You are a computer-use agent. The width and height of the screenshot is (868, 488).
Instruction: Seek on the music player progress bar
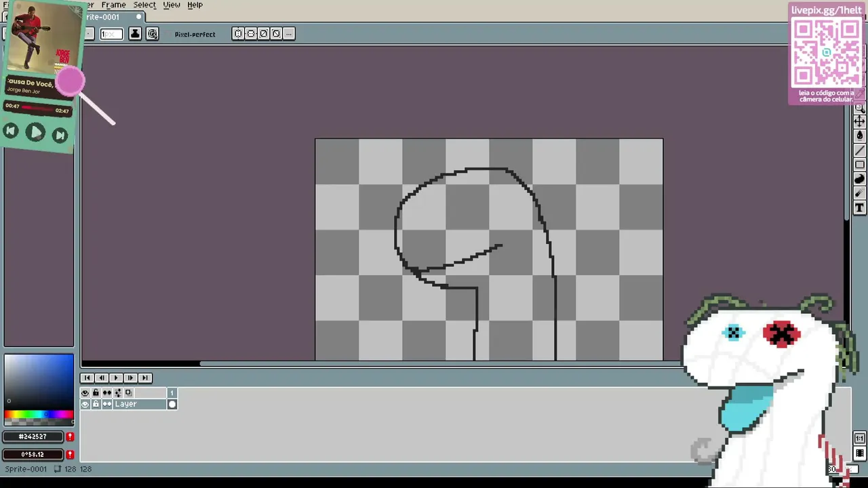38,108
